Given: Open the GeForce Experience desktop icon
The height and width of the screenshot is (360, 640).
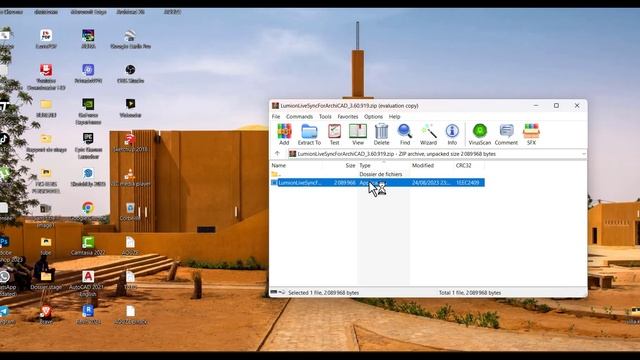Looking at the screenshot, I should coord(88,111).
